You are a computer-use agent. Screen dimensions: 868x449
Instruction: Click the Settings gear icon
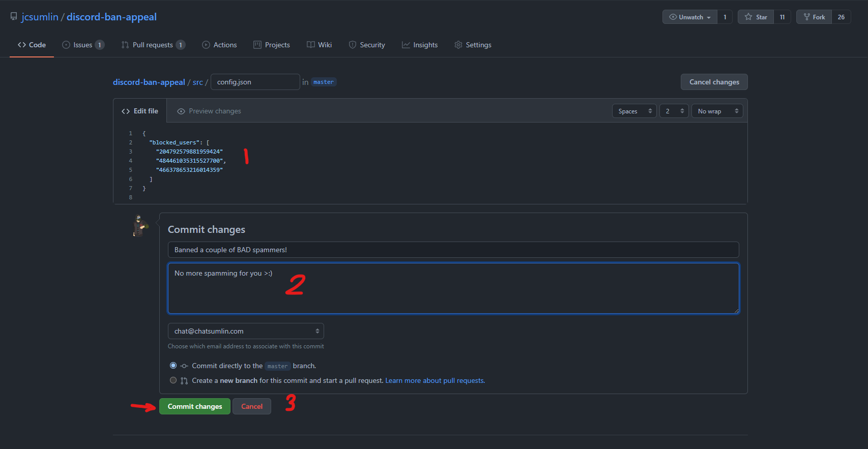(x=458, y=45)
